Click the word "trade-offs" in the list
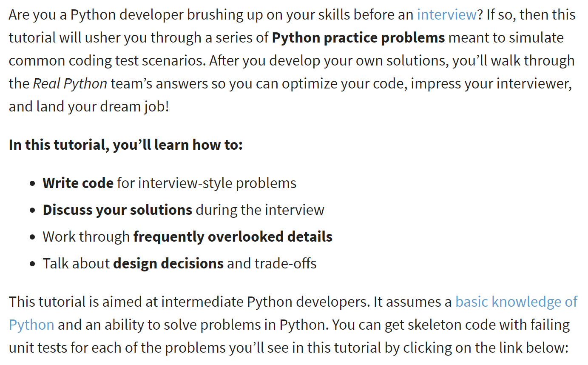 286,264
